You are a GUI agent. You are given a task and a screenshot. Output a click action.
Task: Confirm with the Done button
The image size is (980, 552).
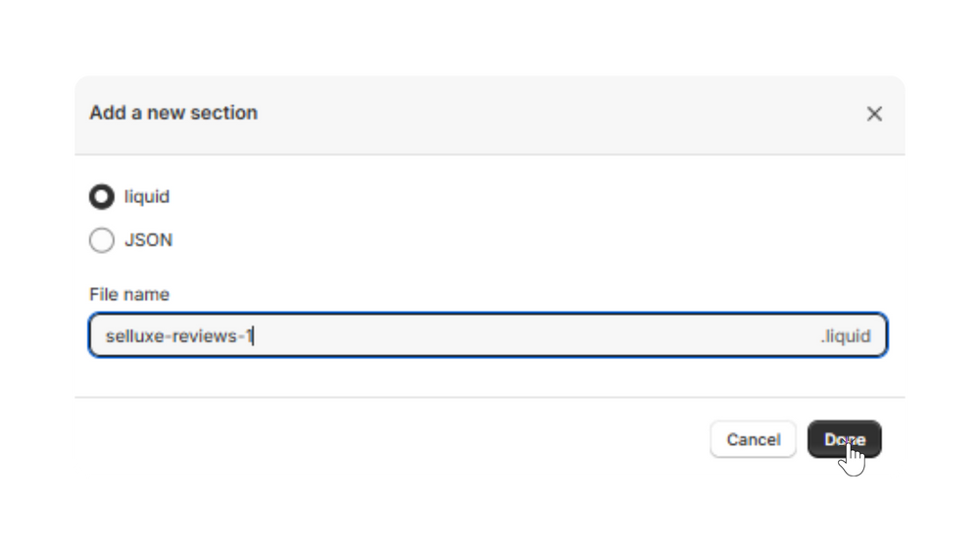click(x=844, y=439)
